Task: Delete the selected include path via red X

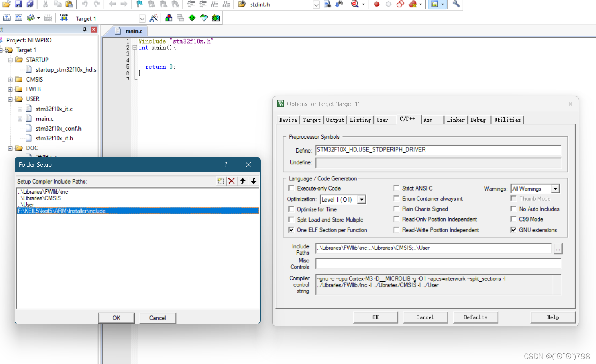Action: coord(231,181)
